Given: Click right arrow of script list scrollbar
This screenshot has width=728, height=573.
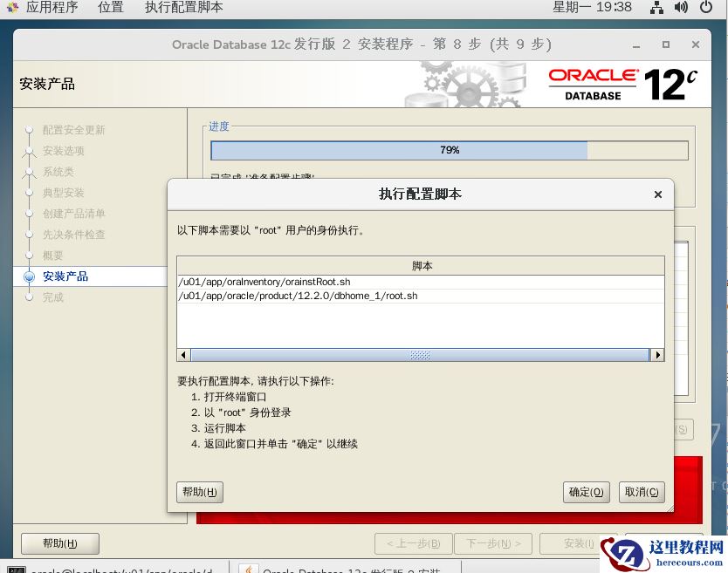Looking at the screenshot, I should point(658,355).
